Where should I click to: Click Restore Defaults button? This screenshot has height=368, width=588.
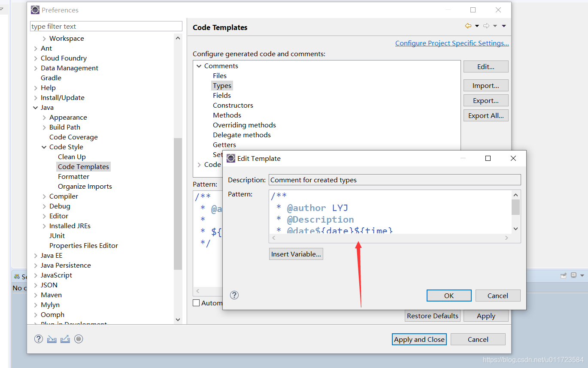[x=433, y=316]
